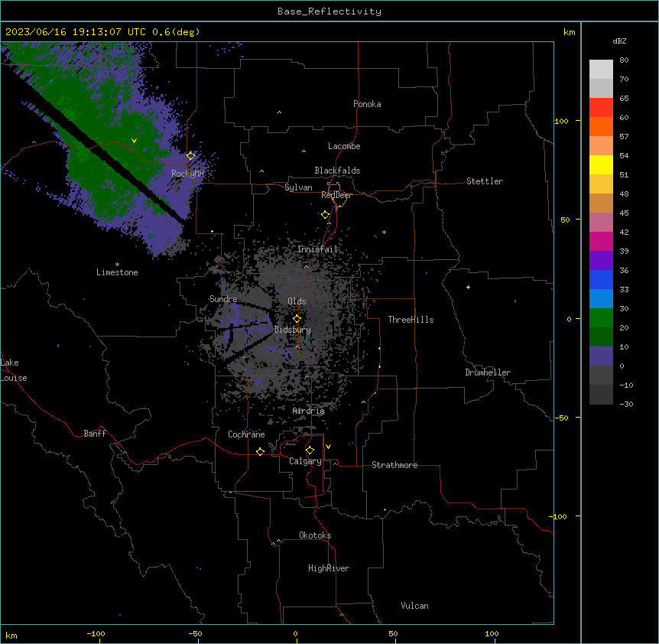Click the Calgary city label
659x644 pixels.
305,461
